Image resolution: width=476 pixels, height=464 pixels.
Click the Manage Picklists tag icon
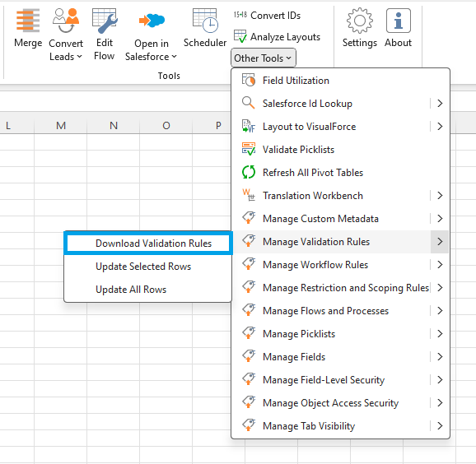click(x=249, y=333)
